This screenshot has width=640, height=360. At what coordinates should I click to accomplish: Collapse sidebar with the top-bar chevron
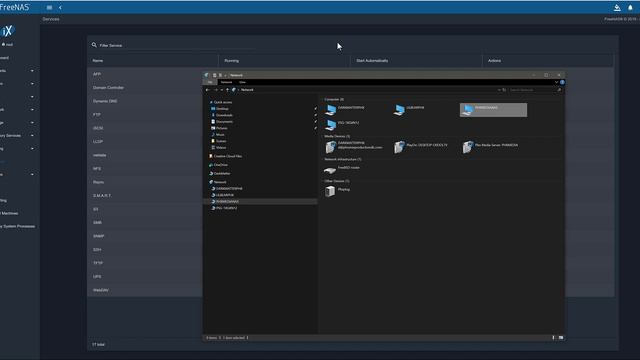60,7
